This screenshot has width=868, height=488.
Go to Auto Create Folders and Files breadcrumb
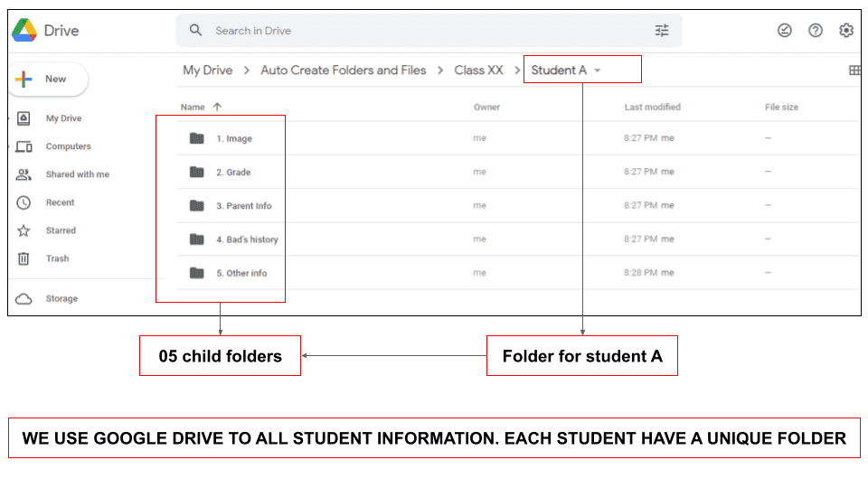(343, 70)
